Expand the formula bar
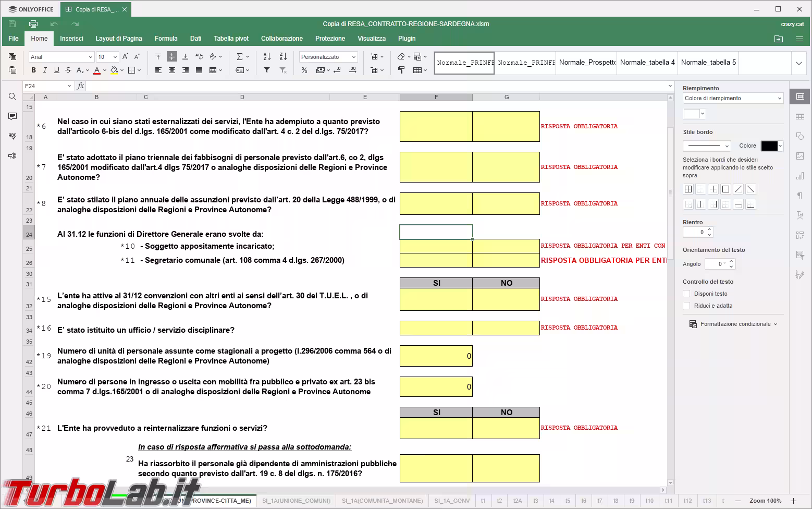This screenshot has height=509, width=812. pyautogui.click(x=670, y=86)
